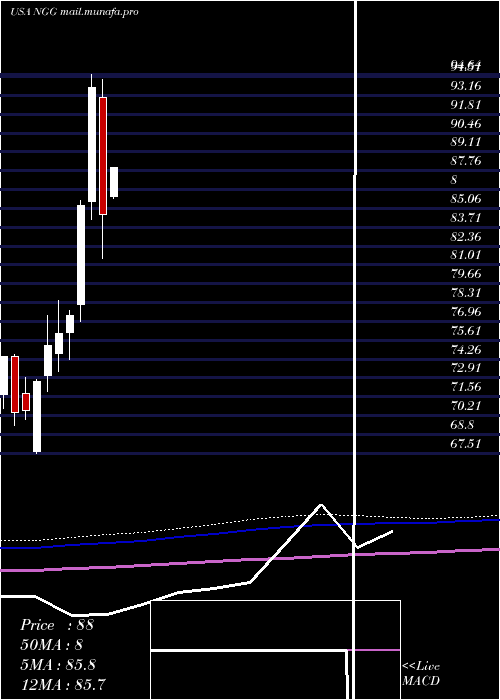Viewport: 500px width, 700px height.
Task: Click the '5MA : 85.8' readout
Action: [x=57, y=665]
